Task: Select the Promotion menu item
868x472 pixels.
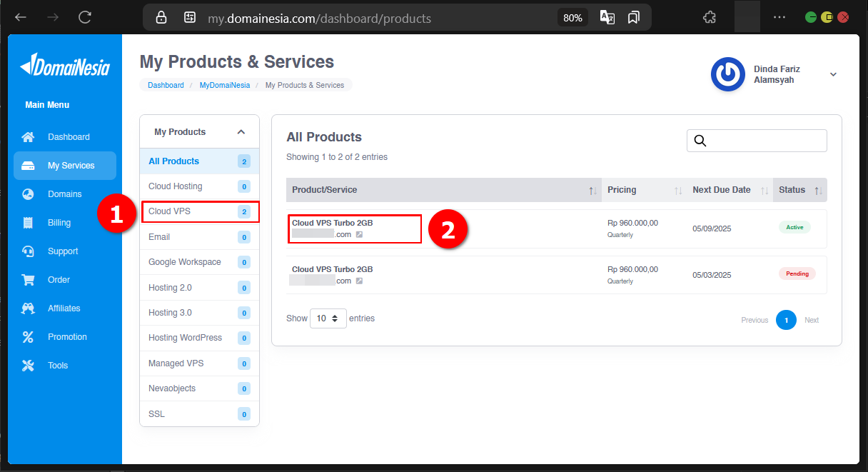Action: click(65, 337)
